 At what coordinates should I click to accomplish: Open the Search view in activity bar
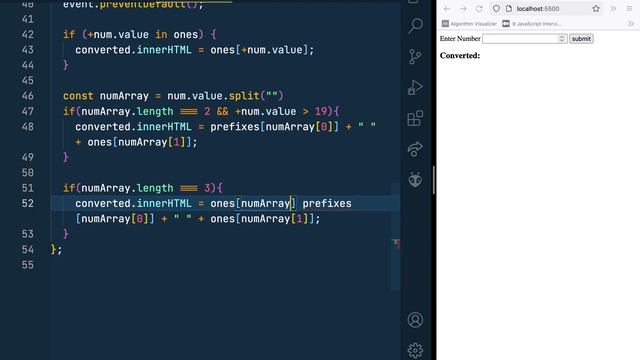(415, 26)
